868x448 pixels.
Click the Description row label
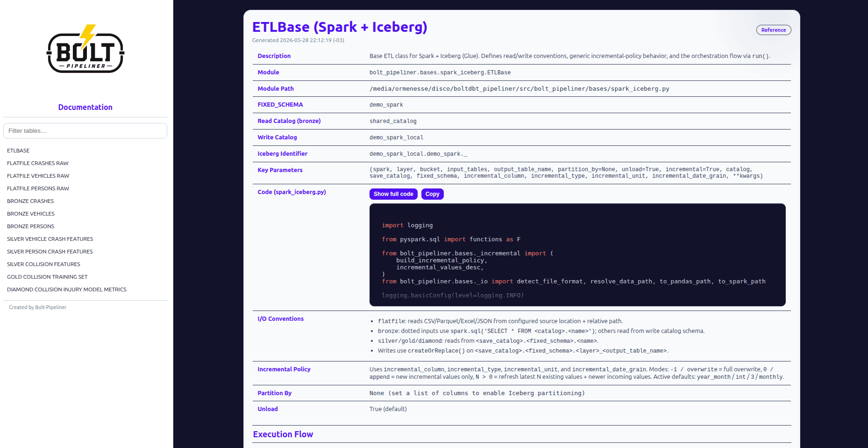tap(274, 56)
